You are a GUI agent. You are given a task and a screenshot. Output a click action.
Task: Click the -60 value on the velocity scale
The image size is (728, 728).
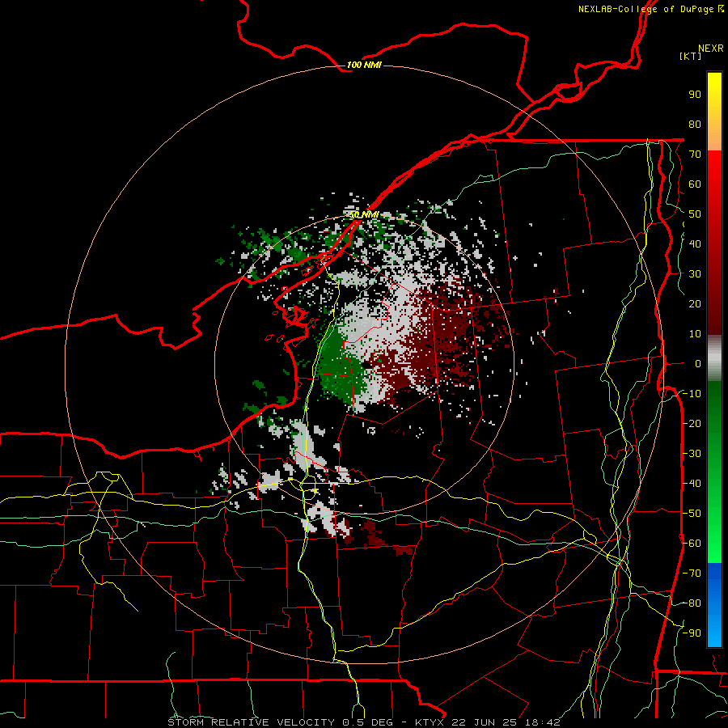click(692, 544)
